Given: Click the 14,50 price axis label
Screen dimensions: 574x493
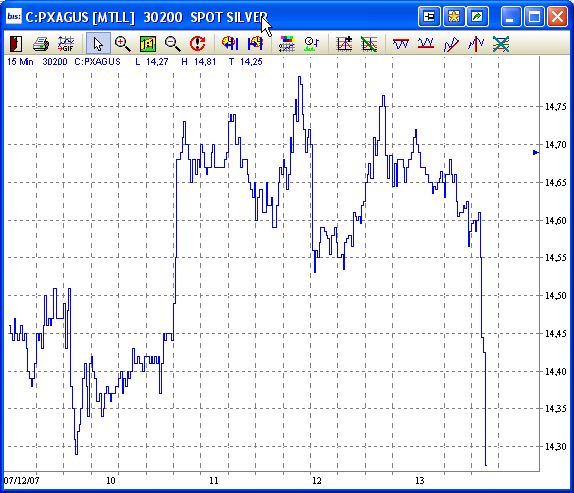Looking at the screenshot, I should pyautogui.click(x=556, y=295).
